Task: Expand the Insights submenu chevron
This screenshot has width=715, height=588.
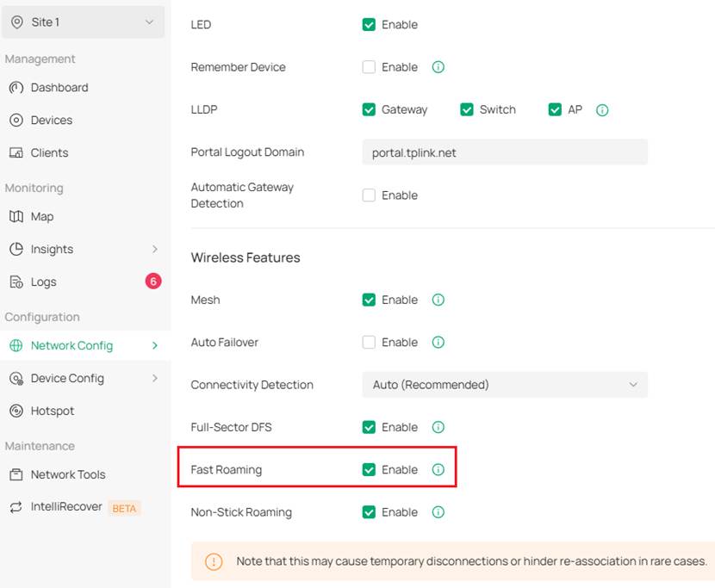Action: pos(155,249)
